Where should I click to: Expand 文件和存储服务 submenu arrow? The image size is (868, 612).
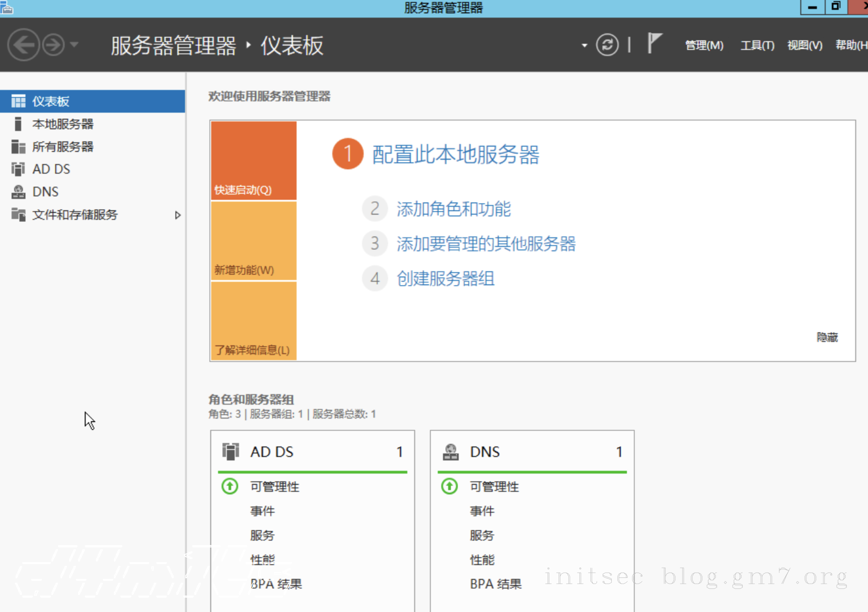click(178, 215)
